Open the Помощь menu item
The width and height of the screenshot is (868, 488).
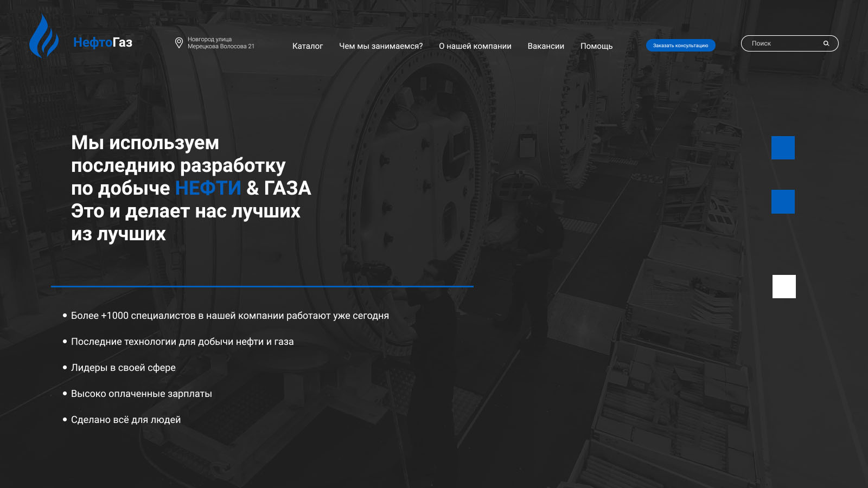(x=597, y=46)
